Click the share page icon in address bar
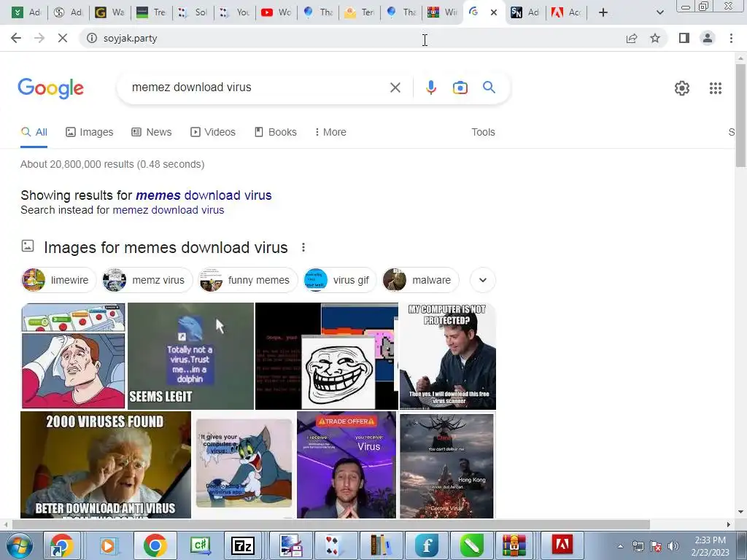This screenshot has width=747, height=560. tap(632, 39)
